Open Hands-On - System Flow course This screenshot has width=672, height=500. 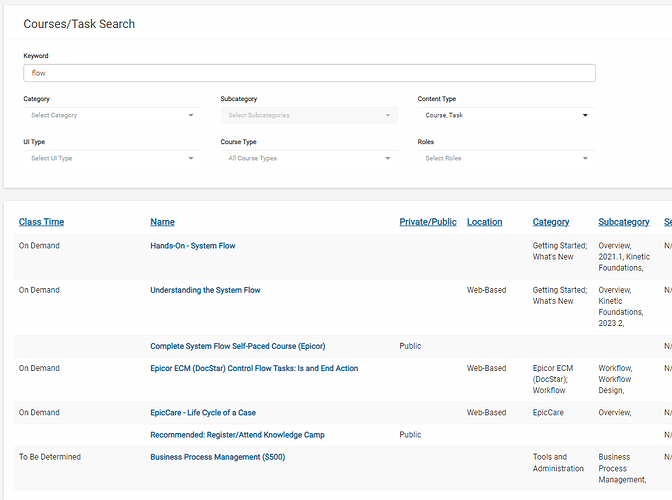(x=192, y=246)
